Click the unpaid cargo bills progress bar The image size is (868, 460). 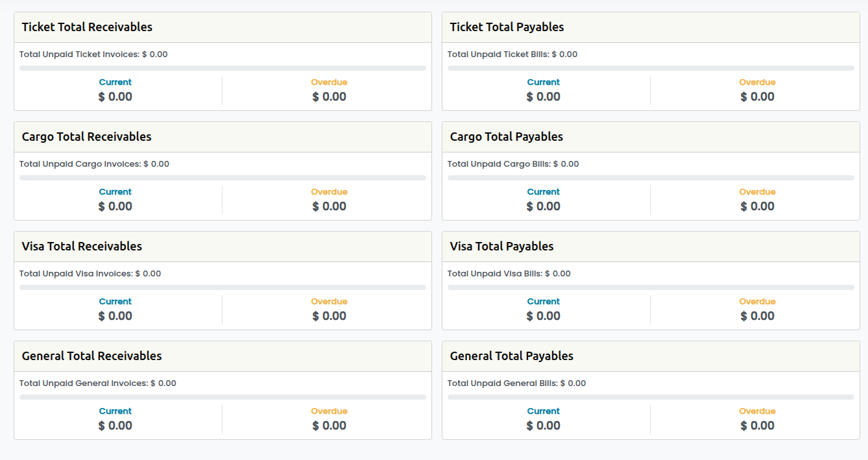651,178
